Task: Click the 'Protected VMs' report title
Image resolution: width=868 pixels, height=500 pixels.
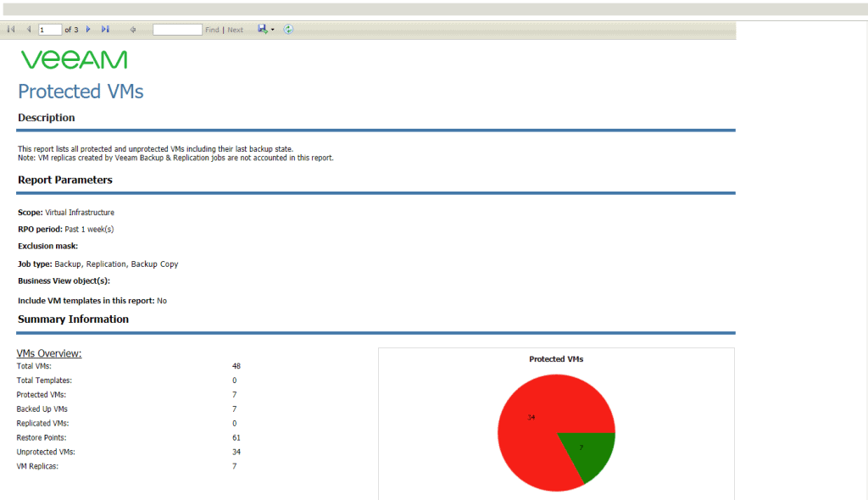Action: tap(81, 92)
